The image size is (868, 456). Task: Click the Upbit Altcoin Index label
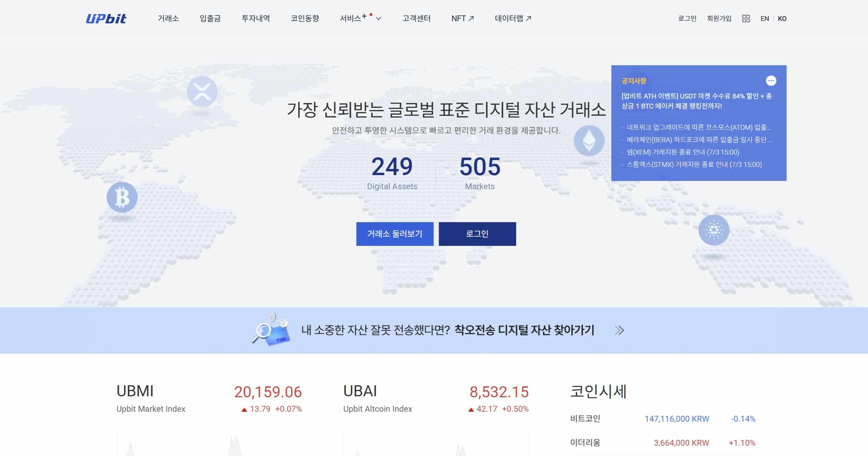coord(378,409)
